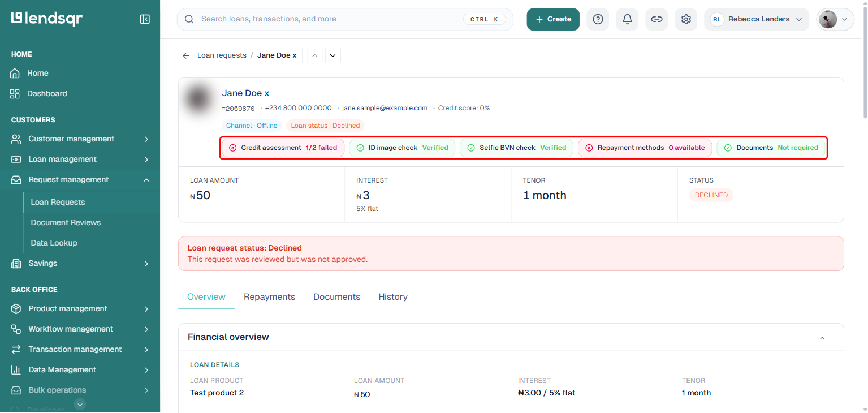Viewport: 868px width, 413px height.
Task: Click the Loan management cash icon
Action: point(16,159)
